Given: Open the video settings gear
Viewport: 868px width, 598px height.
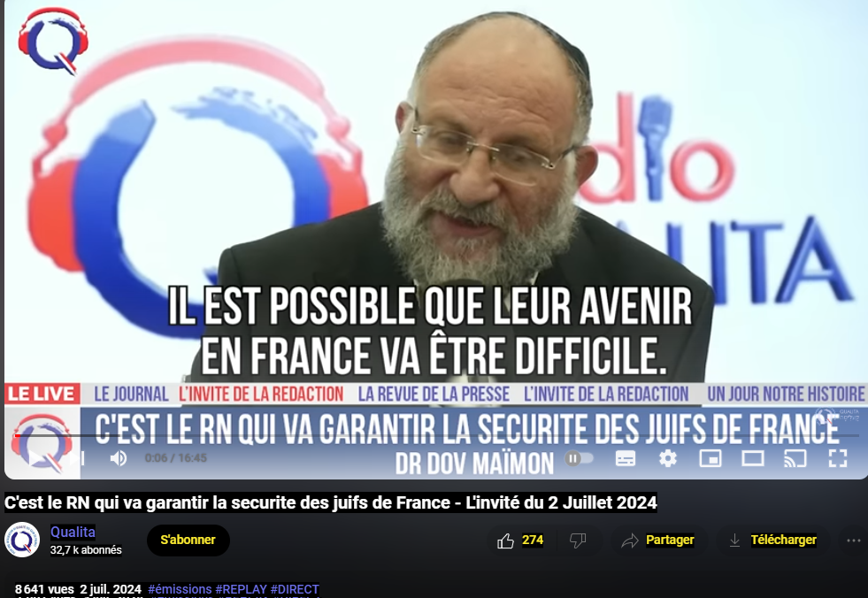Looking at the screenshot, I should pos(668,458).
